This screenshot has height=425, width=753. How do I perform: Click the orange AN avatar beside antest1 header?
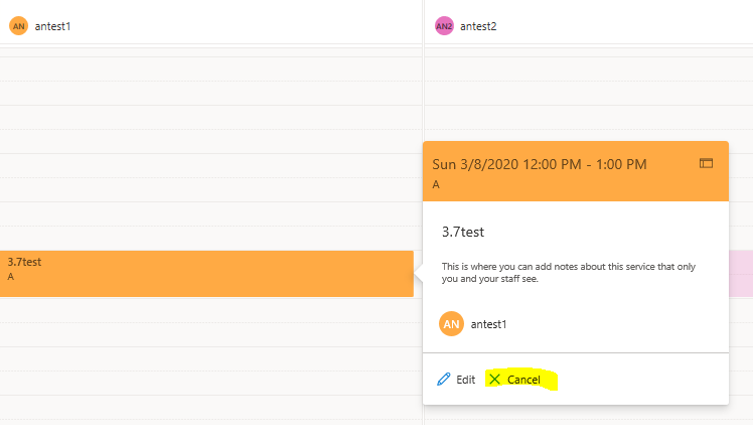pyautogui.click(x=18, y=26)
